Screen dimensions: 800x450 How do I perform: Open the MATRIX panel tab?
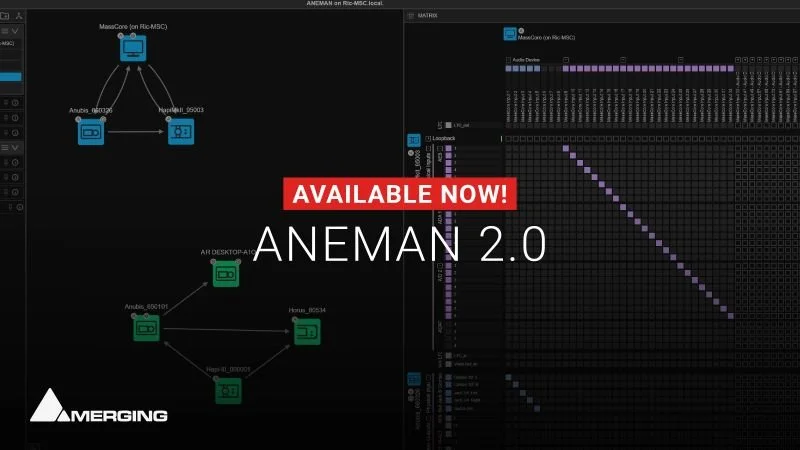click(428, 16)
